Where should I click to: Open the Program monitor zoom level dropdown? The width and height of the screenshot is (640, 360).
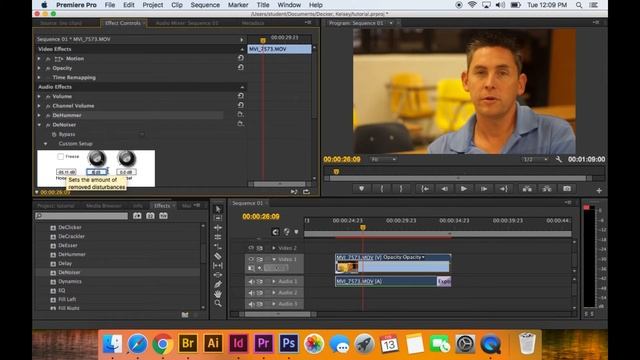pos(383,159)
